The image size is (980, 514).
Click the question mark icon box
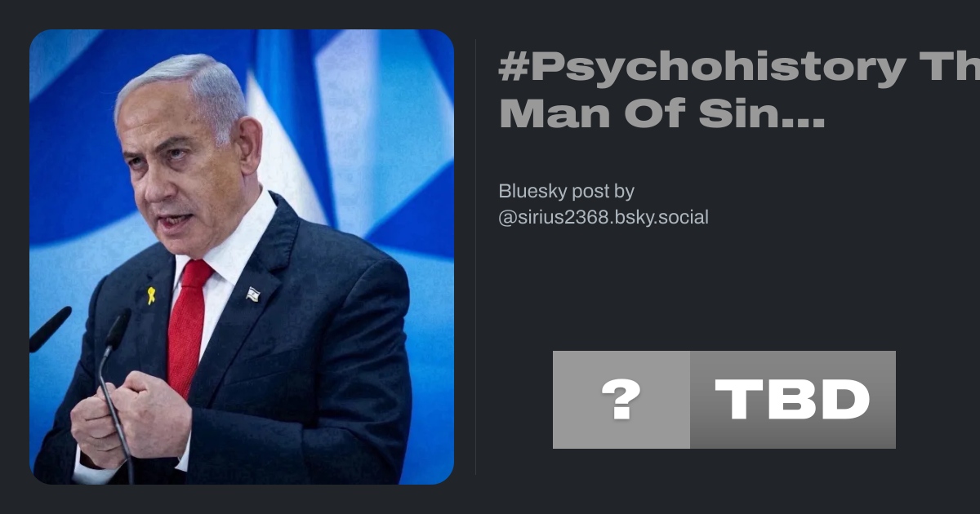coord(621,400)
